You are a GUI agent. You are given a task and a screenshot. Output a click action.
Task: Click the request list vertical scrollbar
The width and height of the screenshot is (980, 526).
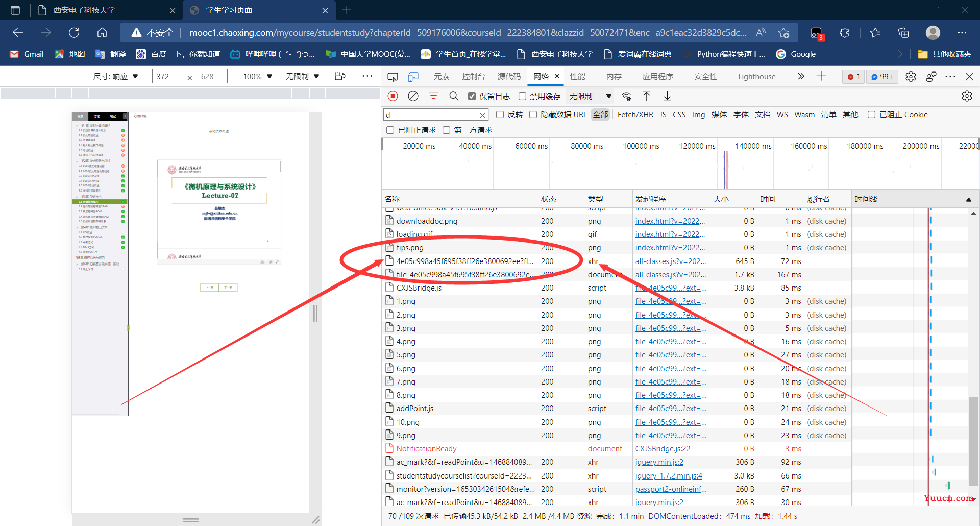coord(973,440)
